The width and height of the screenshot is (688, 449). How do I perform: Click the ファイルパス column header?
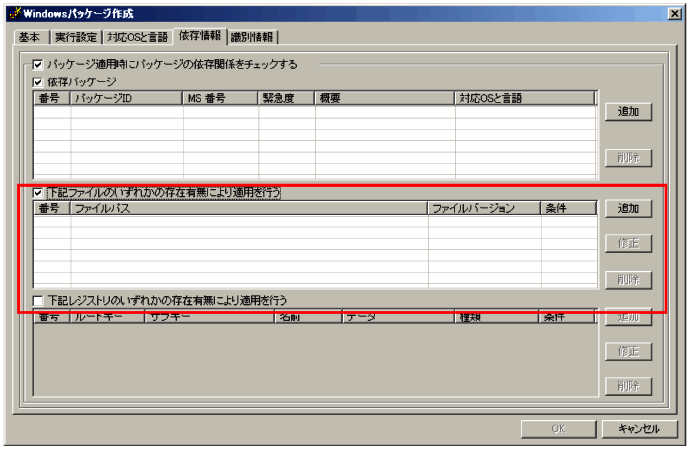tap(249, 208)
